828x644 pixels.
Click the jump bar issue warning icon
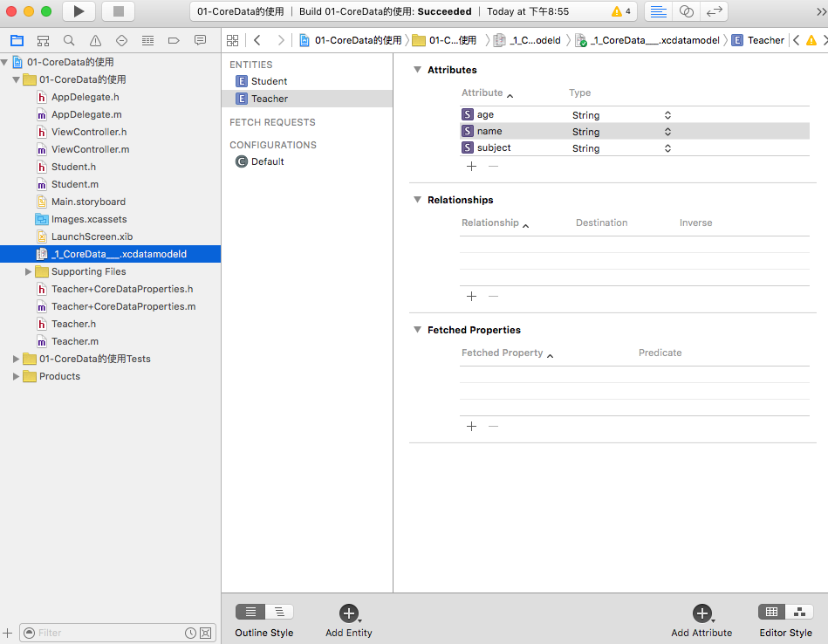(x=811, y=40)
